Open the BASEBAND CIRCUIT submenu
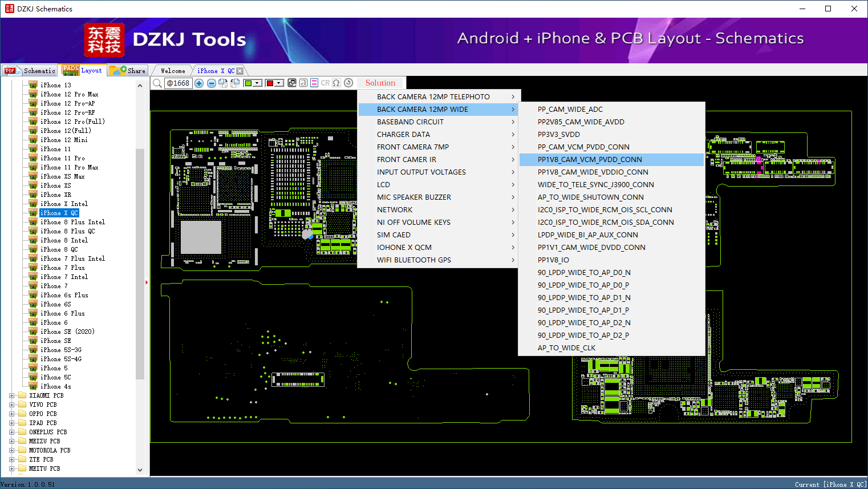 (x=439, y=122)
